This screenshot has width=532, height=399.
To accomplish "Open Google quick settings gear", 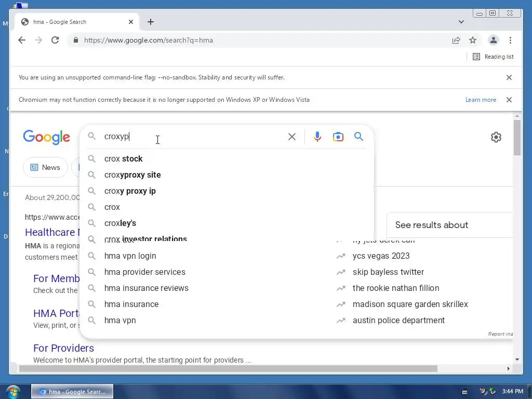I will [496, 137].
